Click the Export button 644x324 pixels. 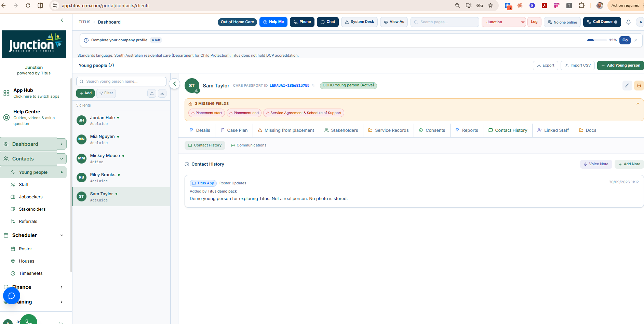coord(546,66)
